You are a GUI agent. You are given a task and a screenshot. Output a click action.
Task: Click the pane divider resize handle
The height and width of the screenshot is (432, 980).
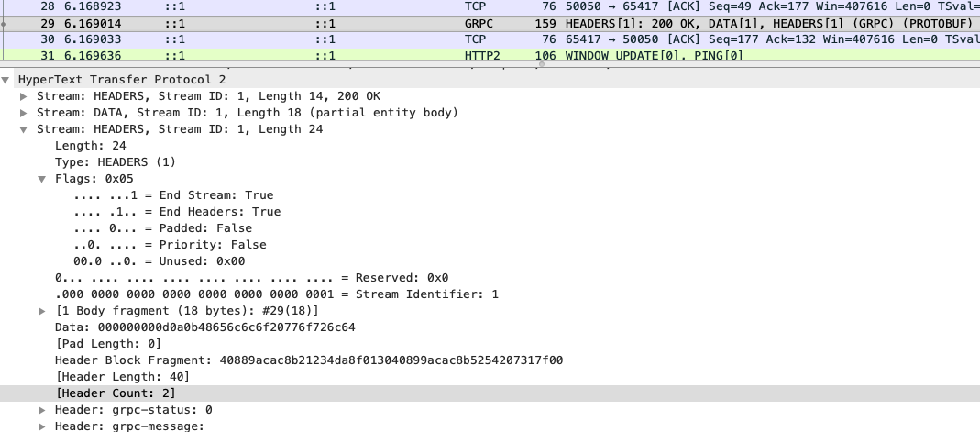coord(541,64)
